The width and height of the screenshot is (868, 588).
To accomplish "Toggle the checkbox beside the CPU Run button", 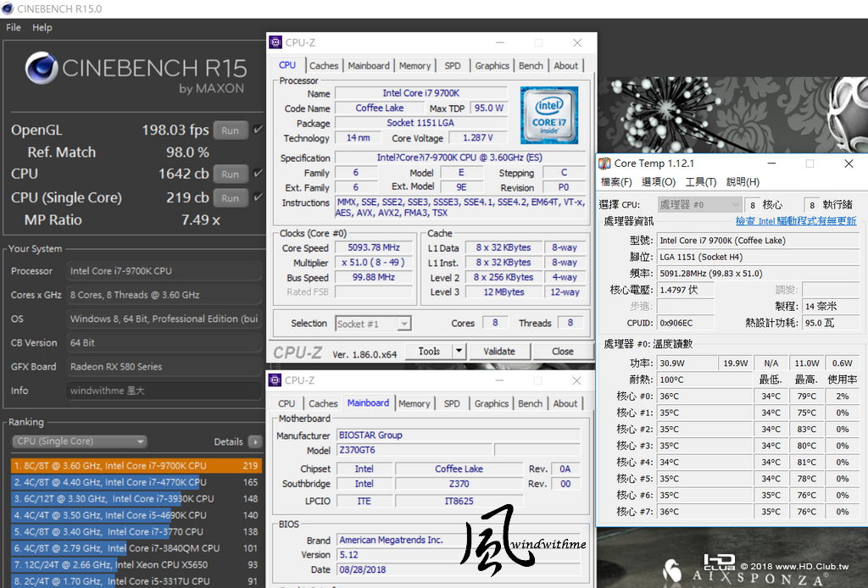I will tap(258, 174).
